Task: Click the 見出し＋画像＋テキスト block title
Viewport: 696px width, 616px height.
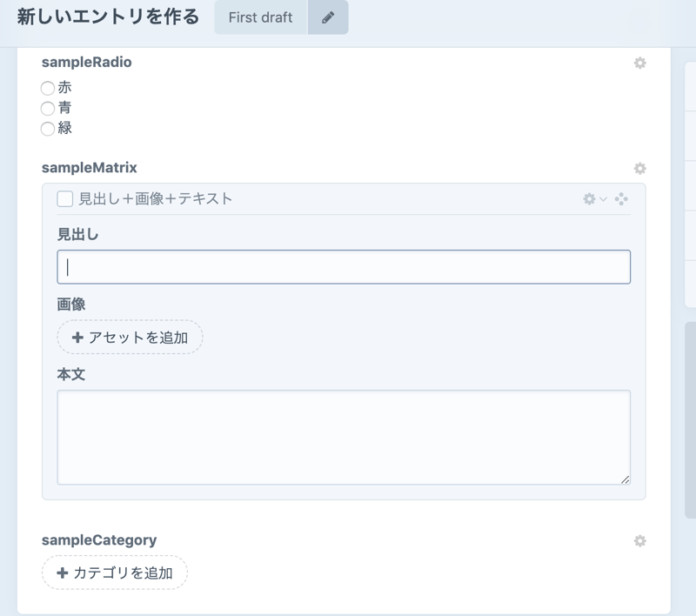Action: (x=156, y=198)
